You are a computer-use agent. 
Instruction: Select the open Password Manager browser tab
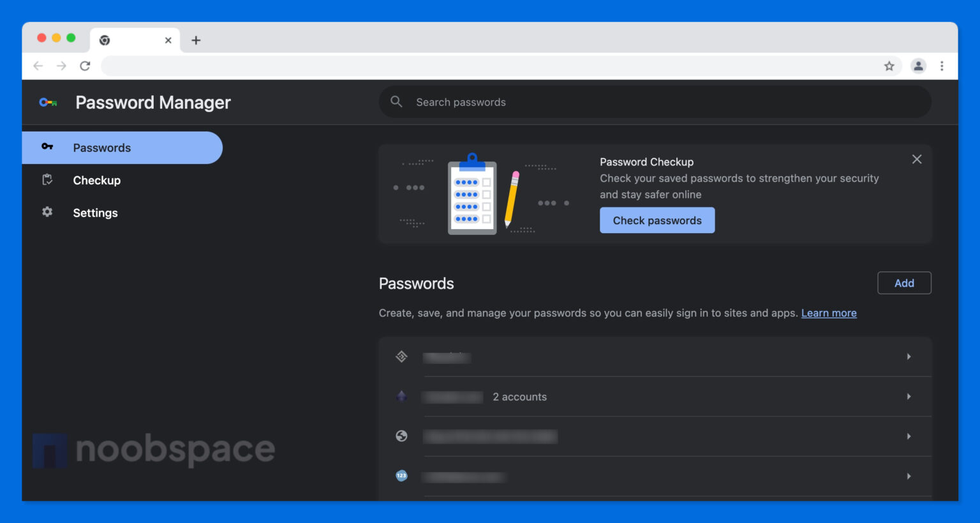(x=131, y=40)
